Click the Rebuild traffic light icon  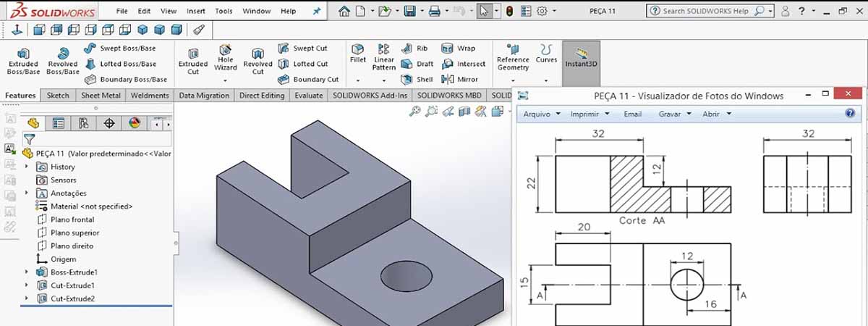tap(509, 11)
